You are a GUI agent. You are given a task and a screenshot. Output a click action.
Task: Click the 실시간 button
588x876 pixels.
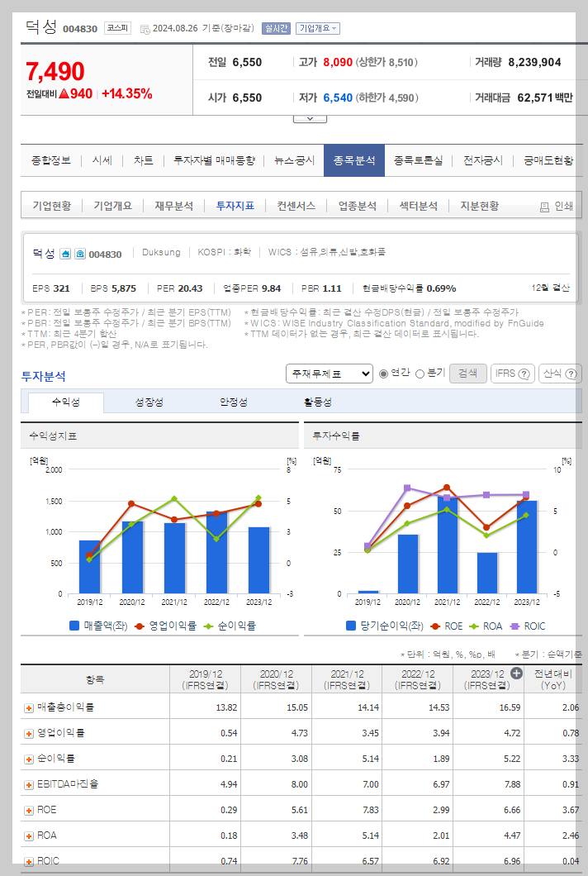click(x=277, y=28)
